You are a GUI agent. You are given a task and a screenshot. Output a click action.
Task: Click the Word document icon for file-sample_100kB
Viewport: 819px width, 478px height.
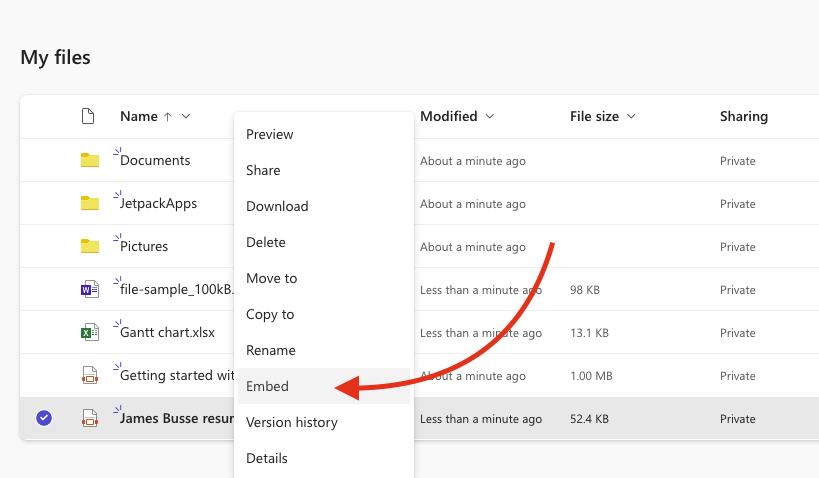(x=90, y=289)
